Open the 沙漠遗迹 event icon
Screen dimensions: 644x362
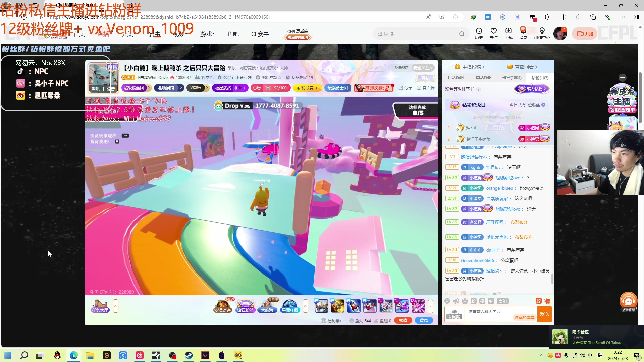click(222, 306)
